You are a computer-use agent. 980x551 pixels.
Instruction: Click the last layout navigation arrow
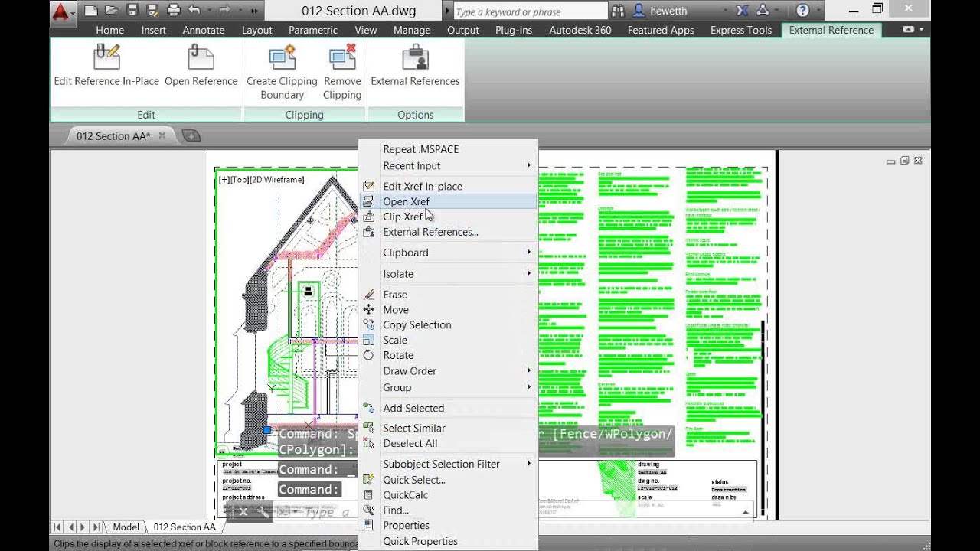[x=96, y=527]
